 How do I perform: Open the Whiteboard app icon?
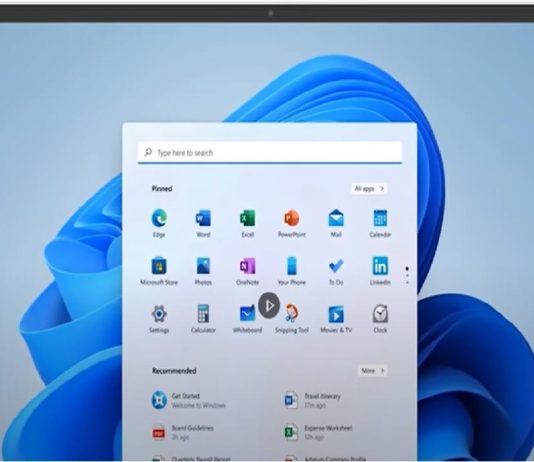[x=248, y=314]
